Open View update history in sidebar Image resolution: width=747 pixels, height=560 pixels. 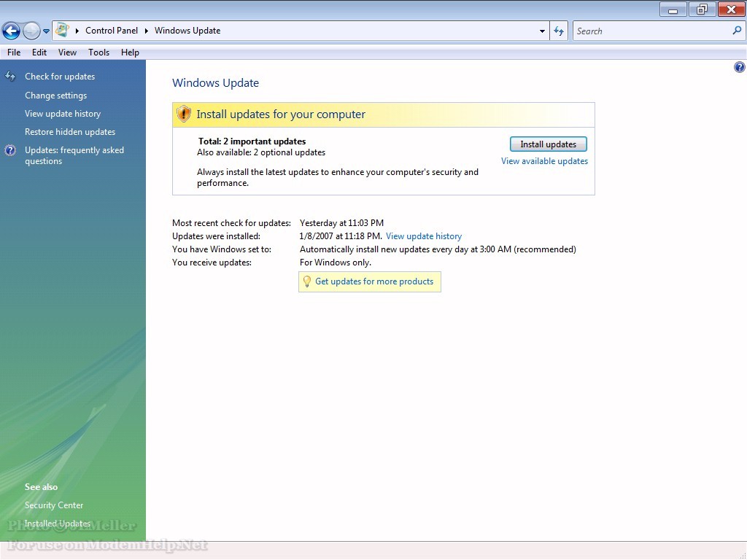tap(63, 113)
